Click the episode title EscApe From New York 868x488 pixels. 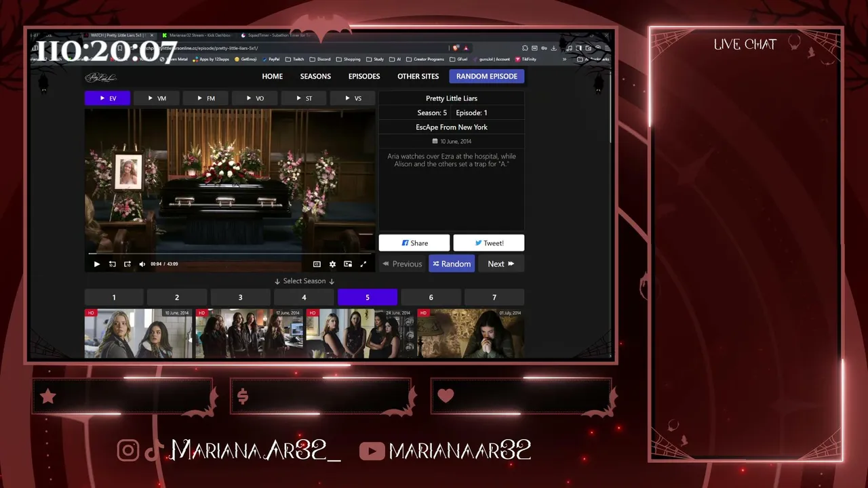click(x=452, y=127)
